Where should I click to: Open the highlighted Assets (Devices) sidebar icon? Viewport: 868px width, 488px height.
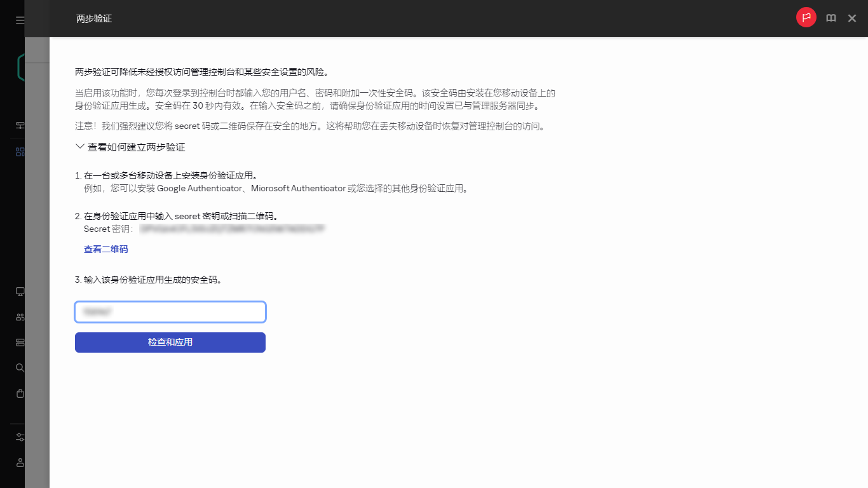pyautogui.click(x=20, y=151)
